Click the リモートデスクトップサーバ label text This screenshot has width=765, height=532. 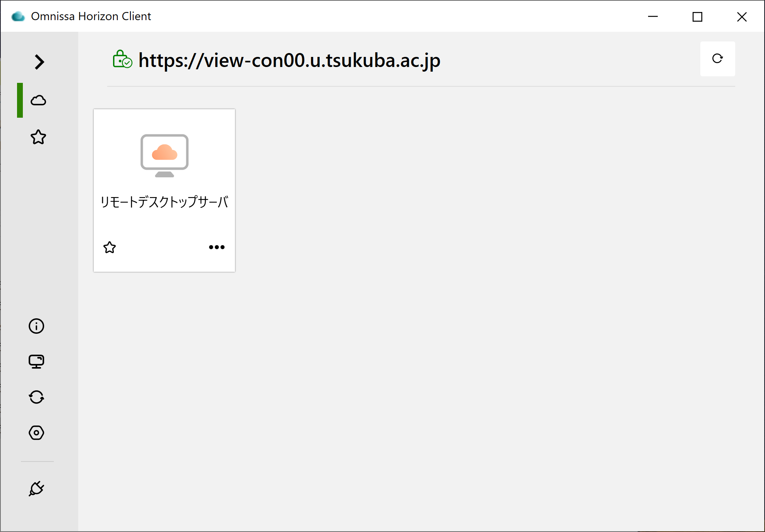[164, 202]
